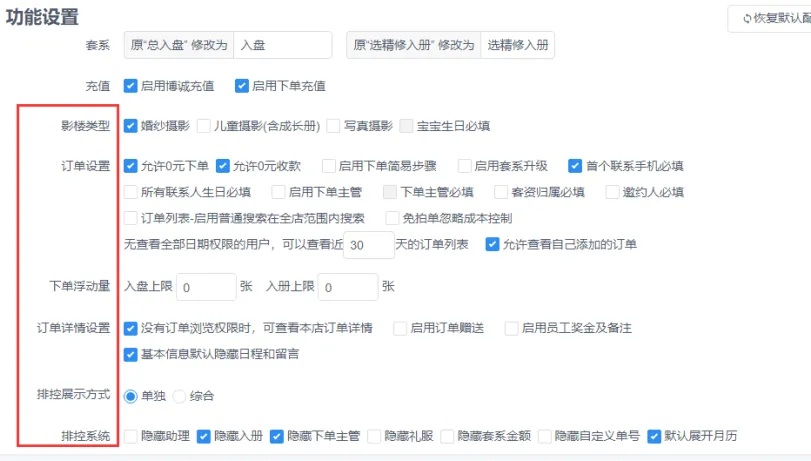Uncheck 启用博诚充值 checkbox
Screen dimensions: 811x461
point(131,86)
